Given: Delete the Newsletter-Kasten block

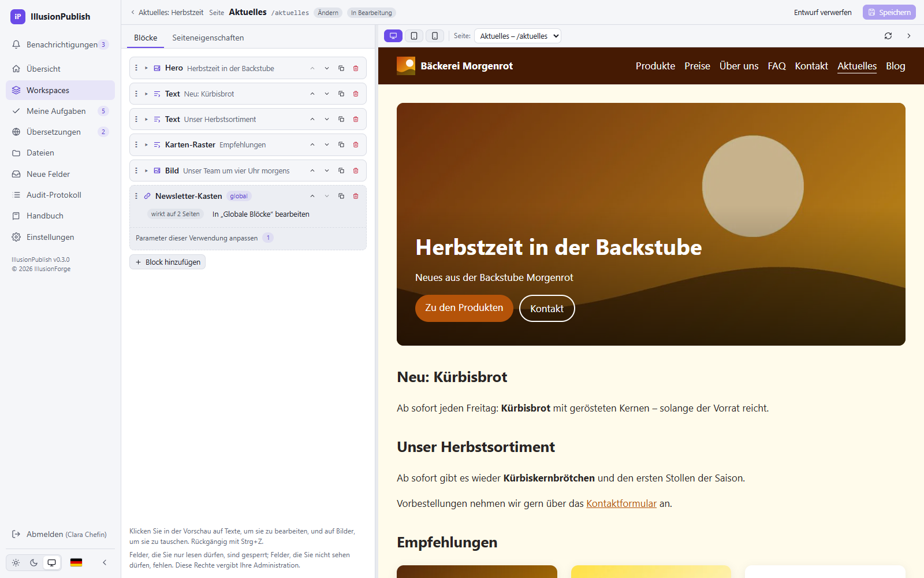Looking at the screenshot, I should (356, 196).
